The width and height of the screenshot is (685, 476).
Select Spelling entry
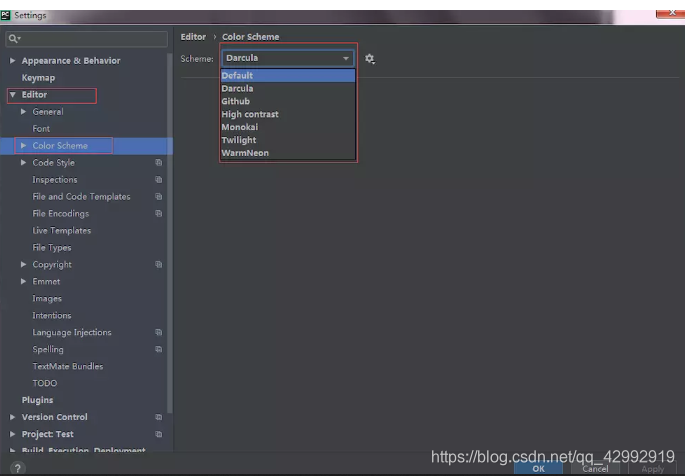coord(48,349)
